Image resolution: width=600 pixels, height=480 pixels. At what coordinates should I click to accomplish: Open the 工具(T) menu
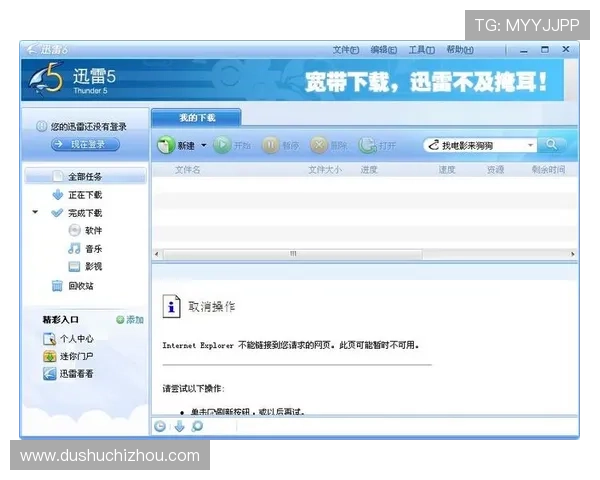pos(421,50)
